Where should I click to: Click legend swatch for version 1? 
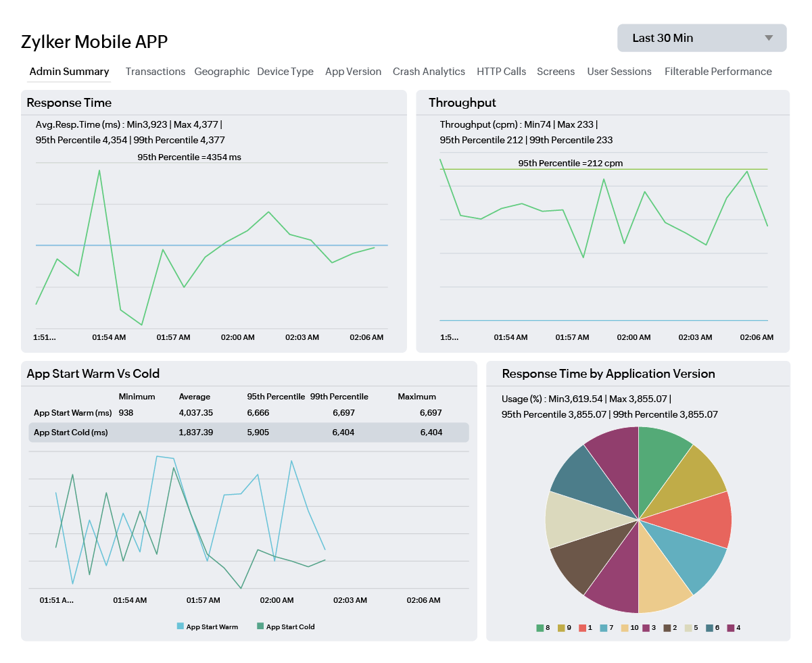point(582,628)
